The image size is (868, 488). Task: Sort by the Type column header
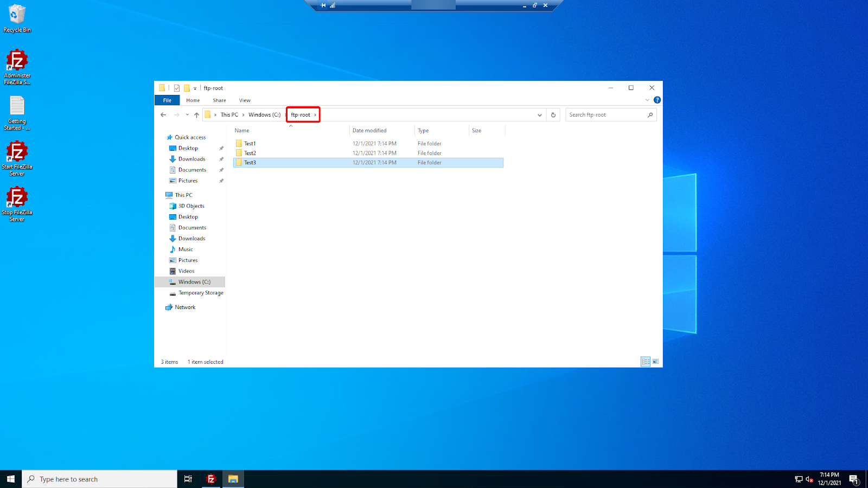click(x=442, y=131)
